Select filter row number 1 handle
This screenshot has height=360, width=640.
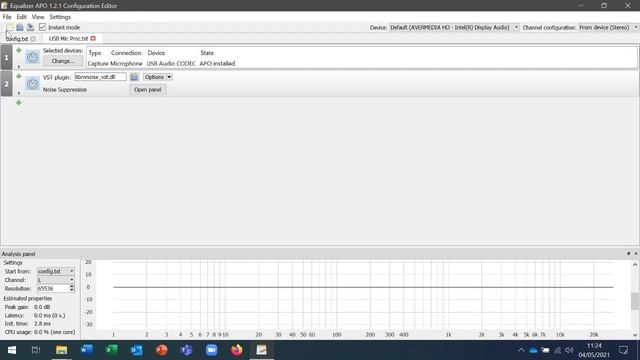point(7,57)
